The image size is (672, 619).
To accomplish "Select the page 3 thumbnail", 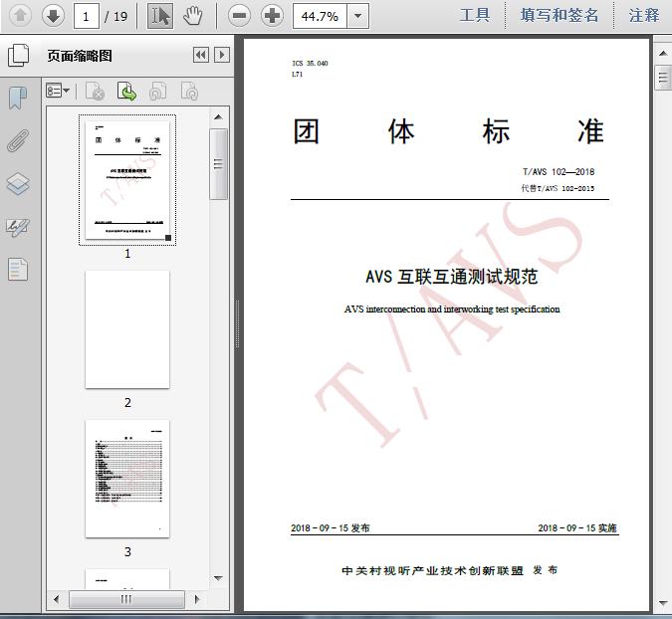I will coord(127,479).
